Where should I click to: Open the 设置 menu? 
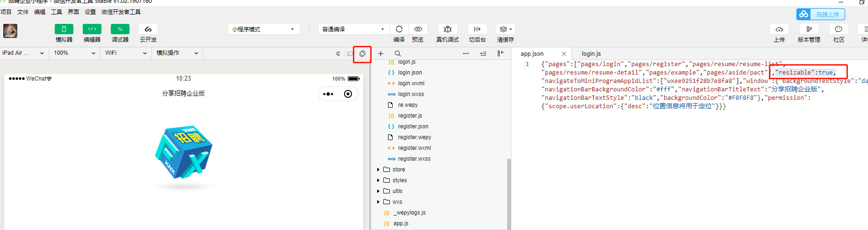point(90,12)
